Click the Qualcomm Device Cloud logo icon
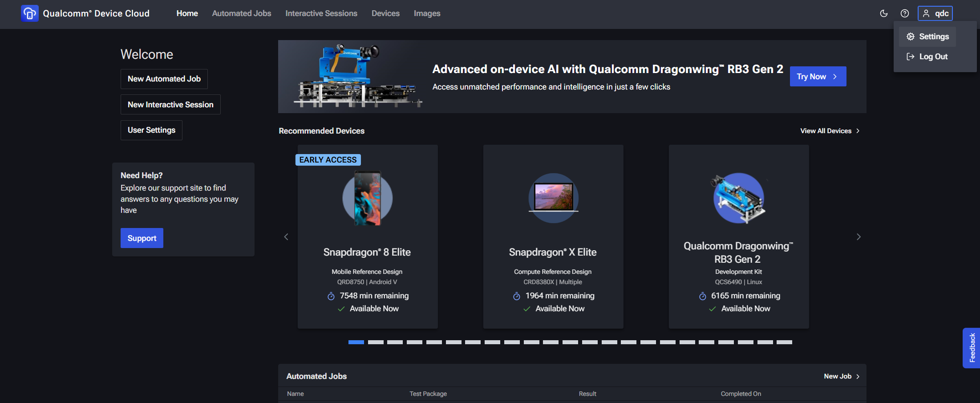The height and width of the screenshot is (403, 980). pyautogui.click(x=30, y=13)
